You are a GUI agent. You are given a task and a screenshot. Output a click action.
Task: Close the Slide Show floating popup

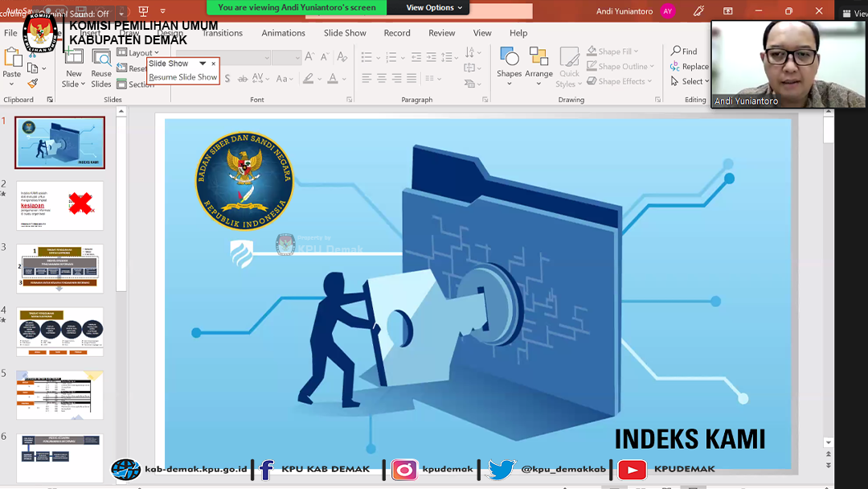pos(214,64)
